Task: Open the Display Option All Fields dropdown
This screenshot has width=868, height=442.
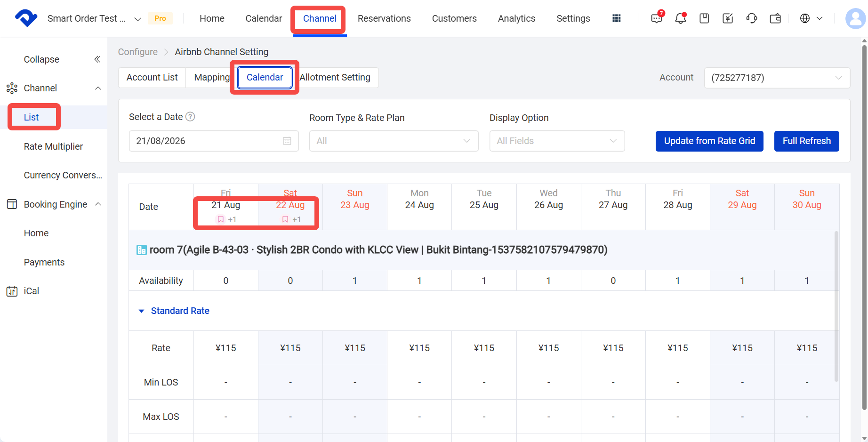Action: (557, 141)
